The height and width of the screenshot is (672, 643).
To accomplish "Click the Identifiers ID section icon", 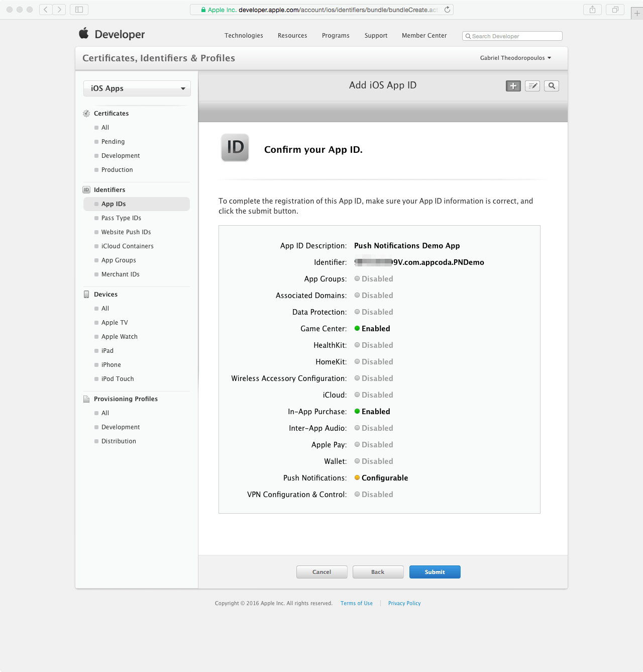I will click(86, 190).
